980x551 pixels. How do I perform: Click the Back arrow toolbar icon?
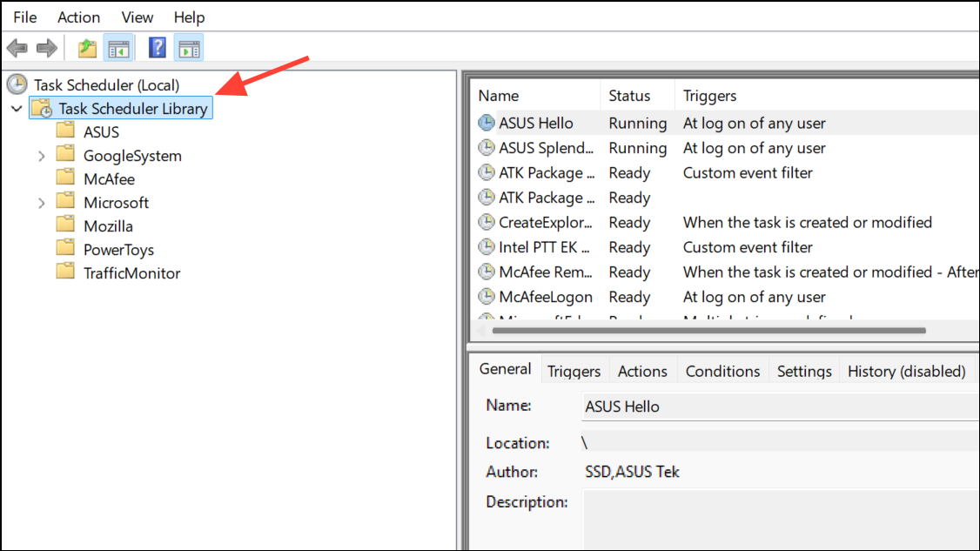(17, 48)
